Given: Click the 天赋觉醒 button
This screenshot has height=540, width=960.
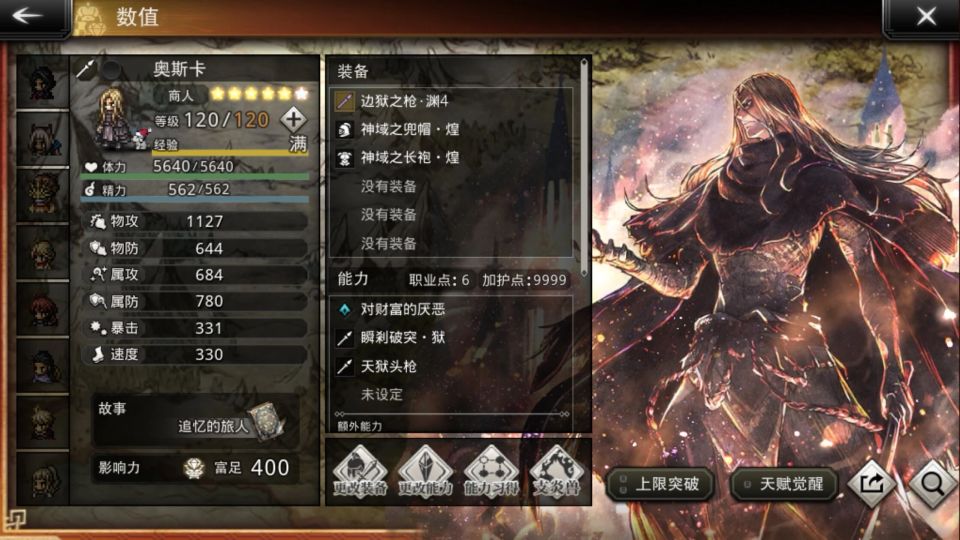Looking at the screenshot, I should click(x=785, y=484).
